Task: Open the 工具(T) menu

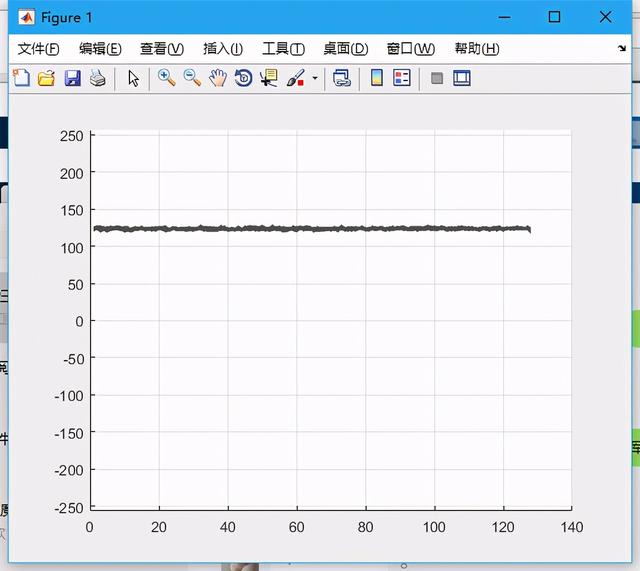Action: (283, 49)
